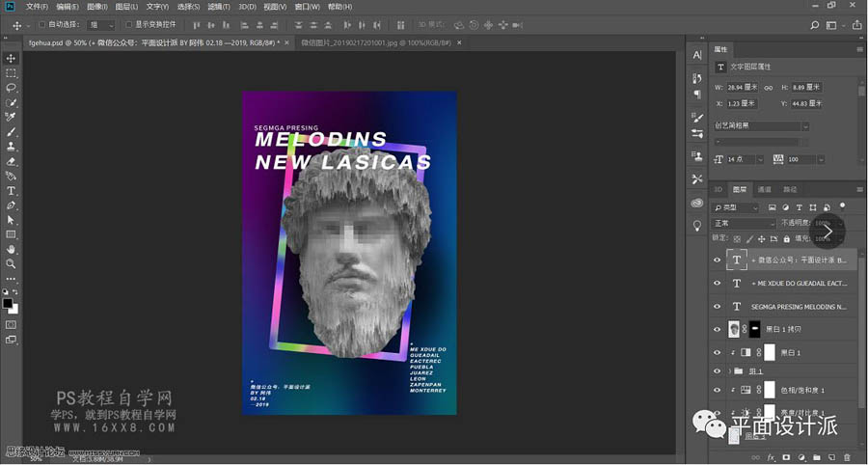Switch to the 通道 channels tab
The image size is (868, 465).
tap(765, 189)
